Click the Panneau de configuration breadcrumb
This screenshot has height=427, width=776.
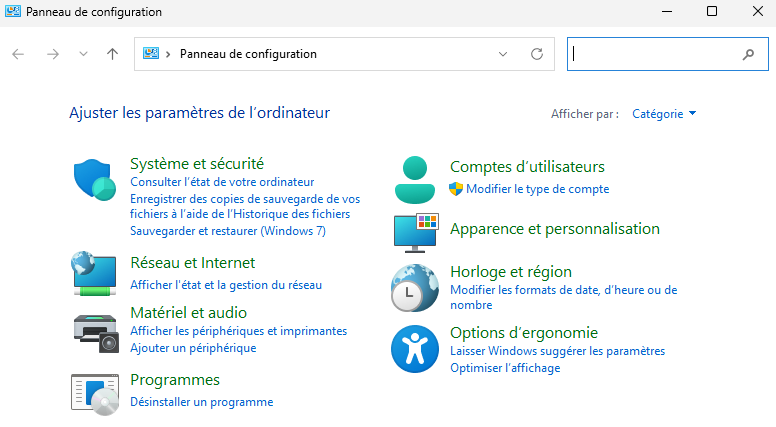click(x=248, y=54)
